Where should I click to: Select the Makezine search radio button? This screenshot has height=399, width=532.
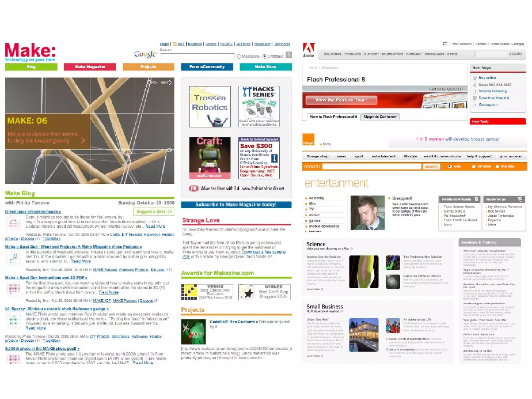239,56
